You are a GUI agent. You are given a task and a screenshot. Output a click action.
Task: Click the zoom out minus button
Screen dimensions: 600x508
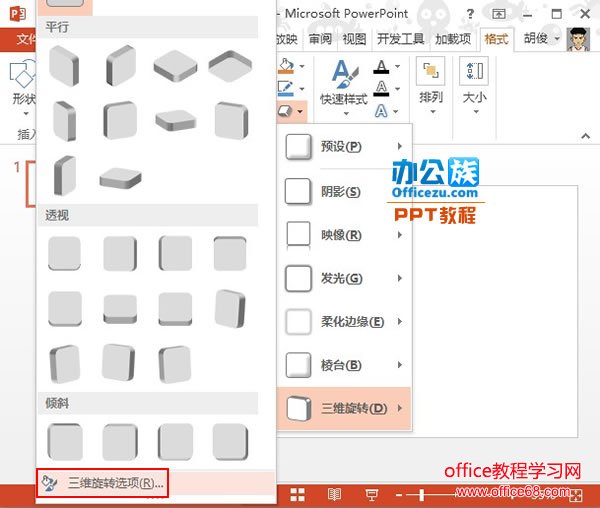(x=399, y=495)
